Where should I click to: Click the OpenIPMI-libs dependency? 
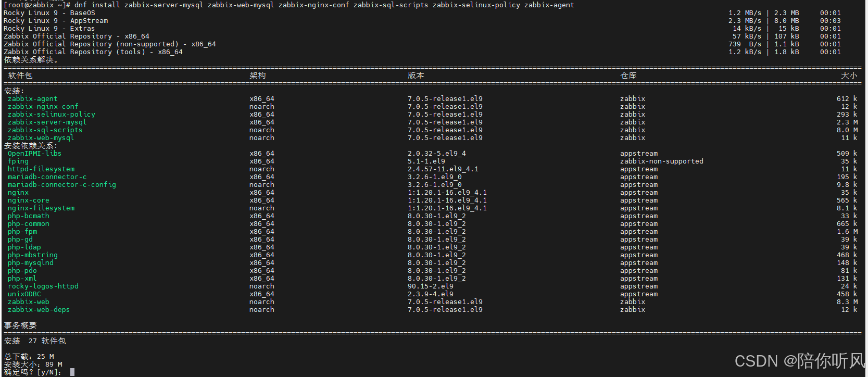pyautogui.click(x=34, y=153)
